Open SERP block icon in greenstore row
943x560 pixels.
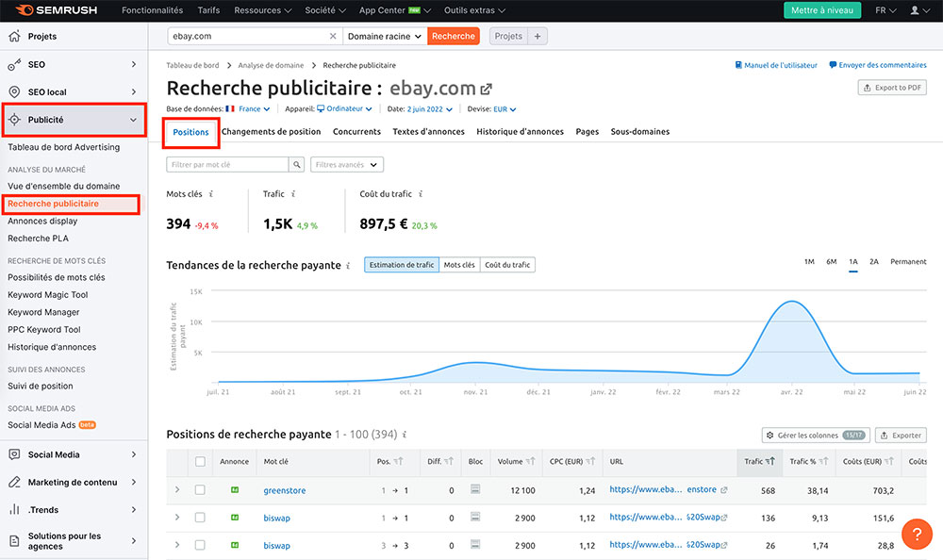475,489
